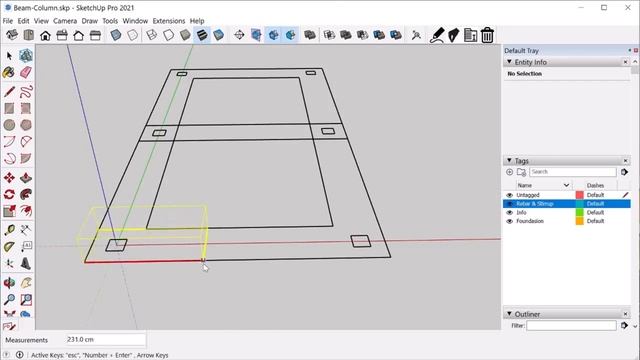Image resolution: width=640 pixels, height=360 pixels.
Task: Click the marker pen icon in toolbar
Action: [x=437, y=35]
